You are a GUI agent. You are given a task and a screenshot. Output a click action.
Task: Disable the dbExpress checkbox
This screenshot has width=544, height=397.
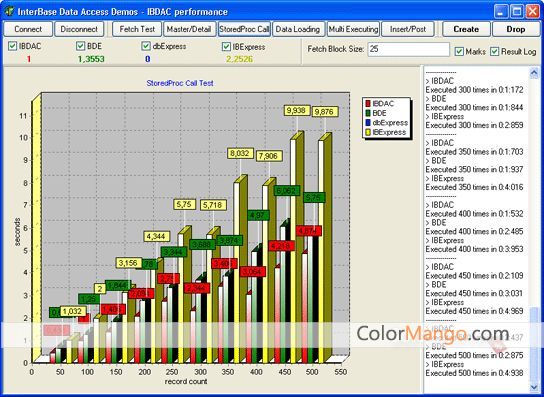click(x=146, y=46)
